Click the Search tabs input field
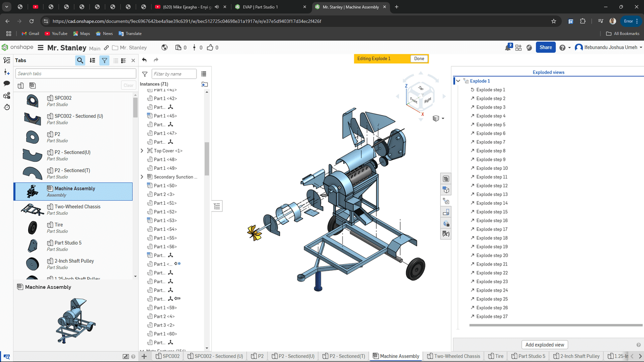The image size is (644, 362). click(x=76, y=74)
